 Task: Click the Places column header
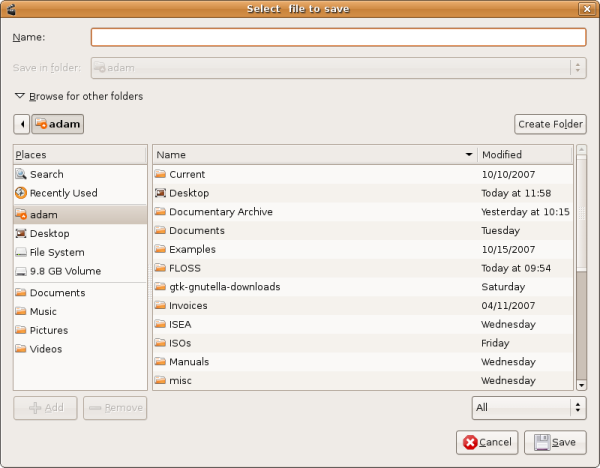[80, 155]
